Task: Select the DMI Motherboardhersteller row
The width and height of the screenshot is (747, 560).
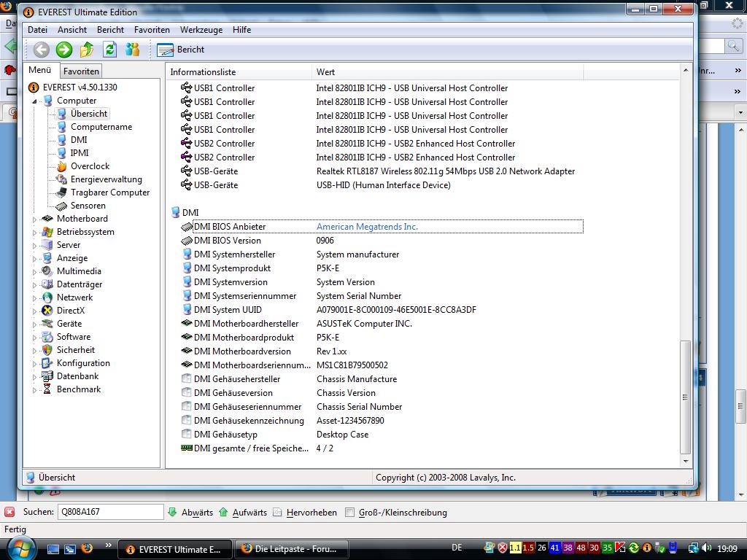Action: tap(381, 323)
